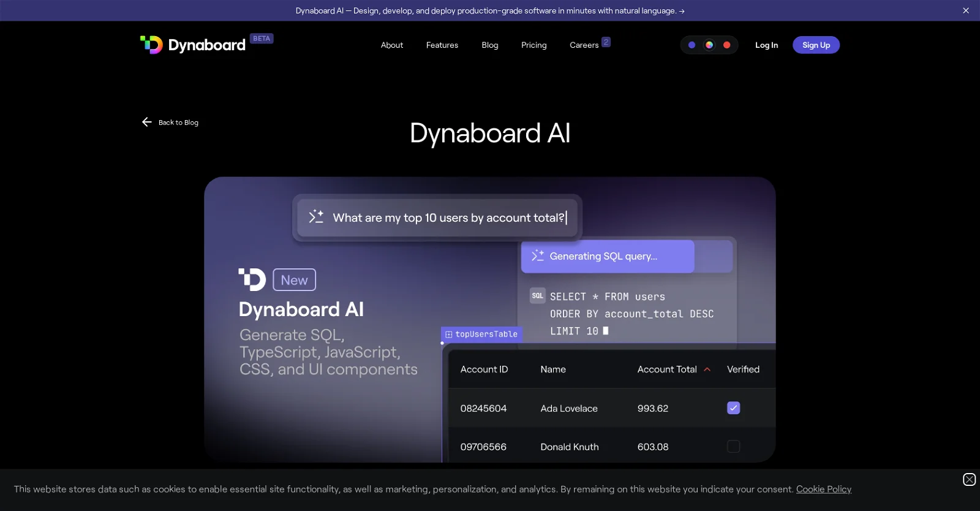Viewport: 980px width, 511px height.
Task: Close the cookie consent banner
Action: pyautogui.click(x=969, y=479)
